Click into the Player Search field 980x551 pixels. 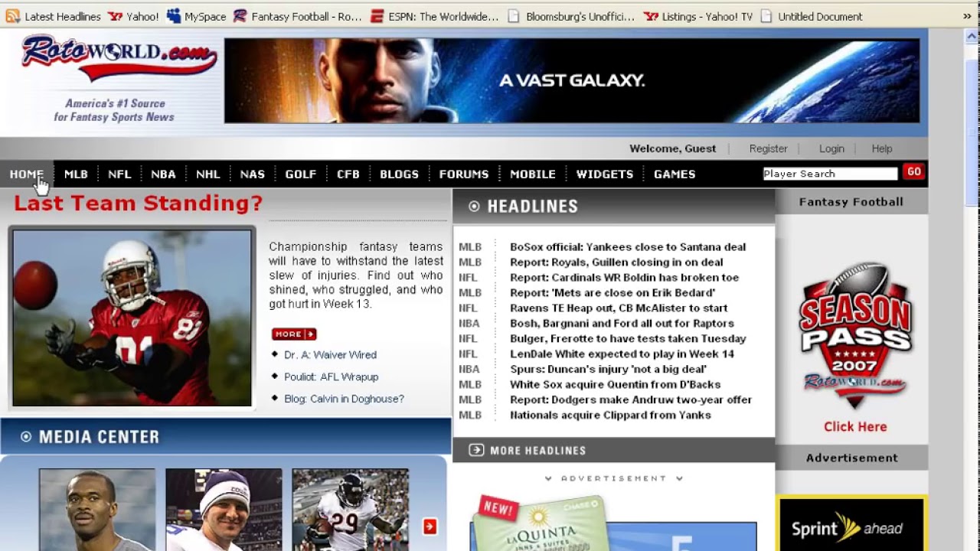(x=830, y=174)
